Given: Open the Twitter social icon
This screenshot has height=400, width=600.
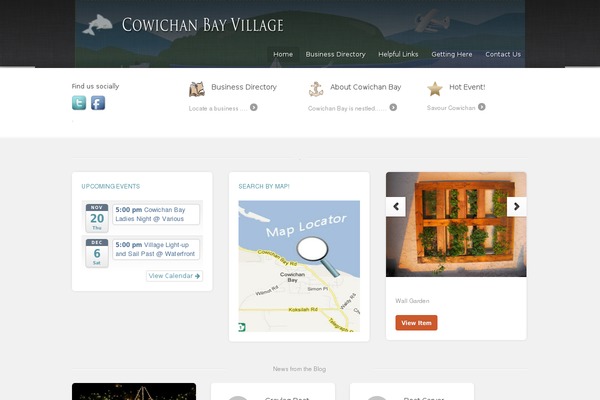Looking at the screenshot, I should pos(79,103).
